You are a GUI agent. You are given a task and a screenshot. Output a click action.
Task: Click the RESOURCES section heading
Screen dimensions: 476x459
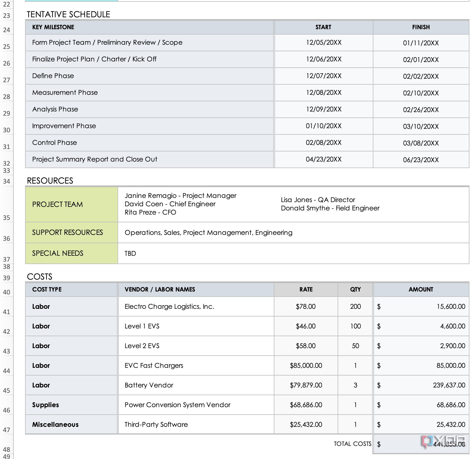click(x=50, y=181)
